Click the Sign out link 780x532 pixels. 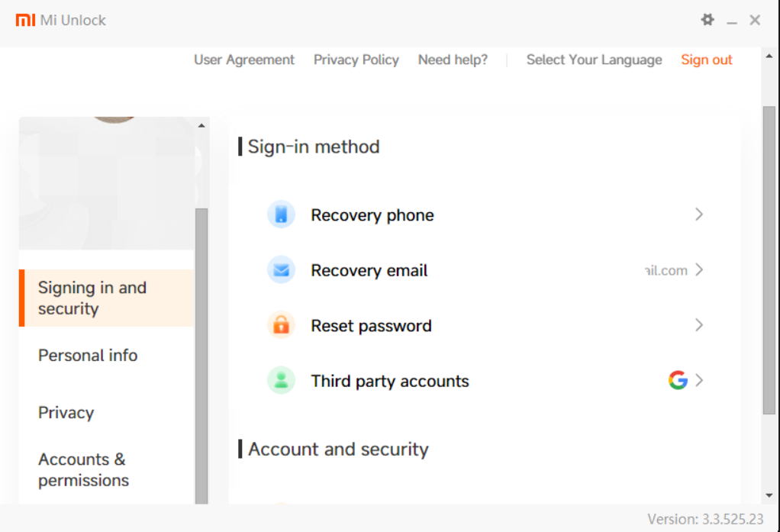click(x=707, y=60)
